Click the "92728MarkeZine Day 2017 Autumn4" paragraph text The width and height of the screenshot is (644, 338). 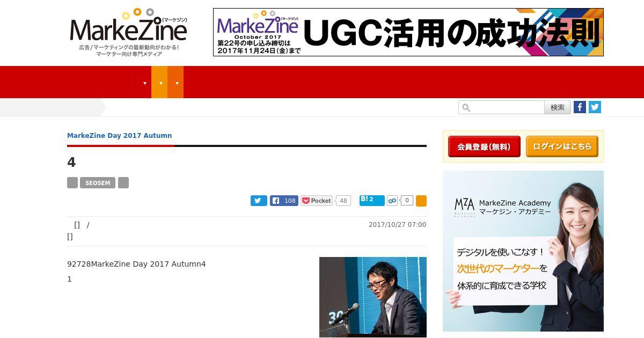click(136, 264)
